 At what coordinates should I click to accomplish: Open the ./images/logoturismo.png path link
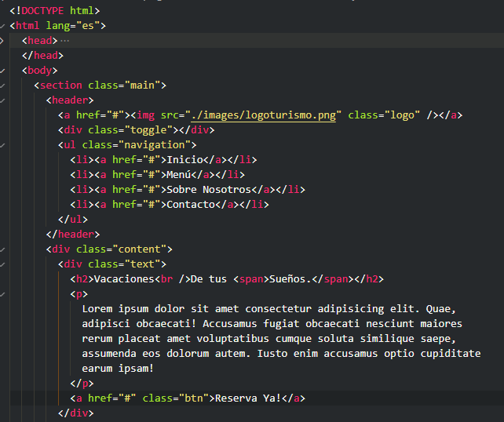tap(263, 115)
